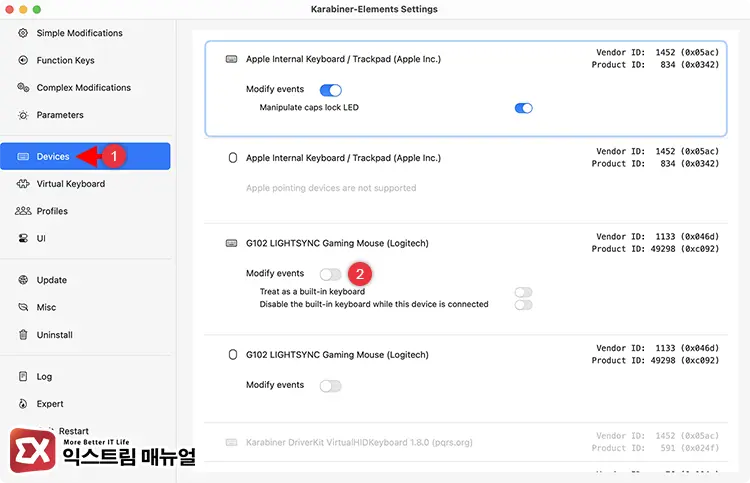Enable Modify events for G102 keyboard-type entry
750x483 pixels.
(331, 274)
